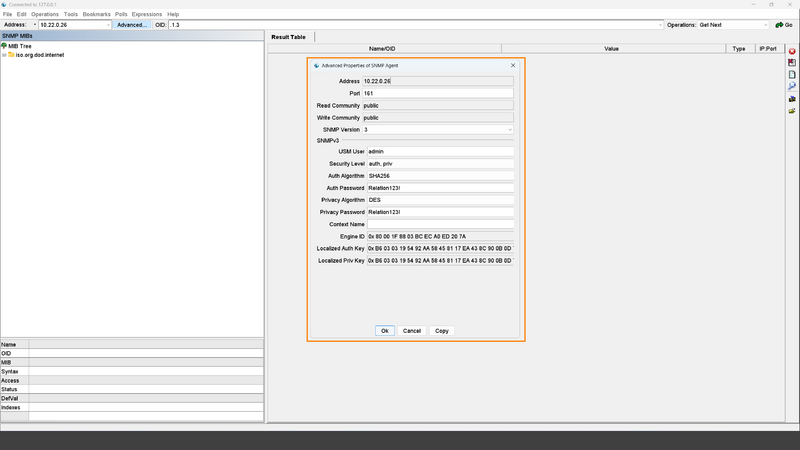Click the Cancel button in dialog
This screenshot has height=450, width=800.
412,331
